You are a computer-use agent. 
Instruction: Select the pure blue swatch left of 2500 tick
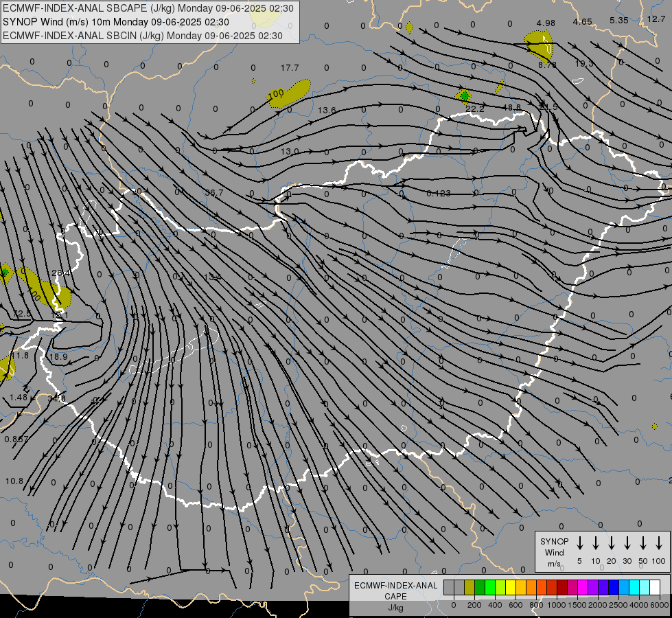click(613, 588)
